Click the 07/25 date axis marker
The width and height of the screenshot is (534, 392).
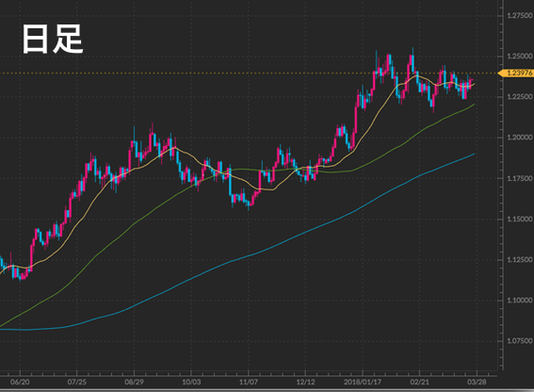[77, 382]
